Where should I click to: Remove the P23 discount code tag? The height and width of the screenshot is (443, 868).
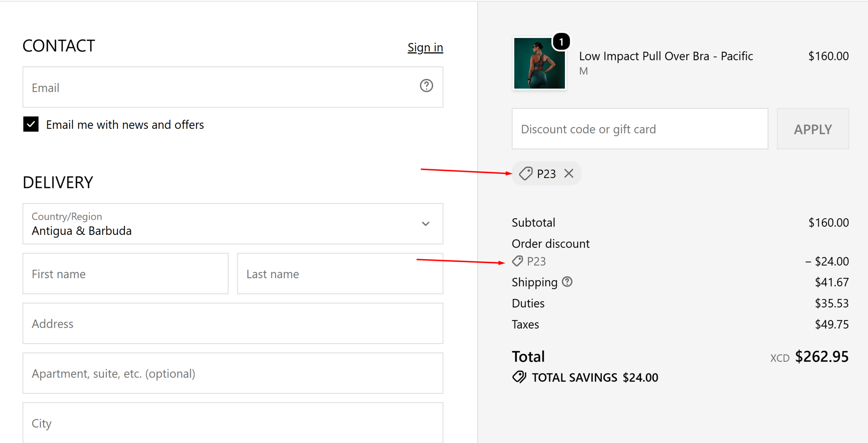tap(569, 173)
